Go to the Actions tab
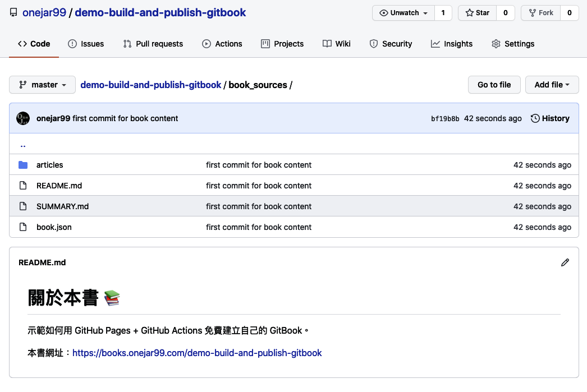 tap(222, 44)
